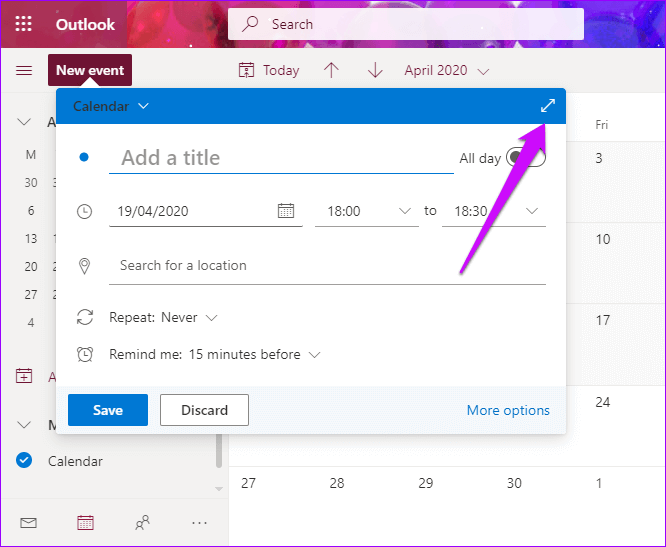Open the April 2020 month picker
Viewport: 666px width, 547px height.
pos(446,70)
